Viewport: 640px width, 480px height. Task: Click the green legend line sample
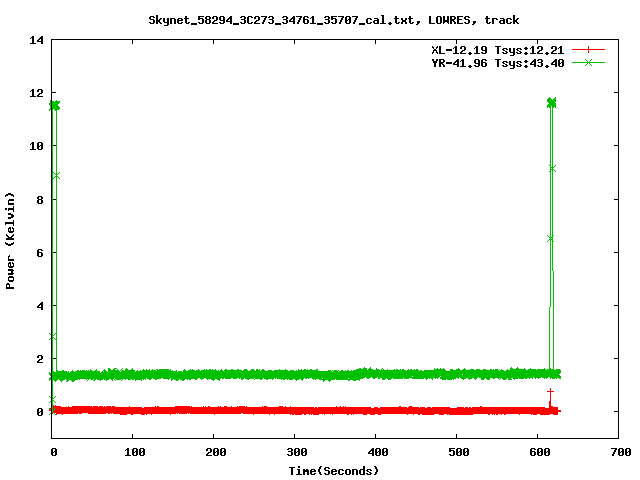click(x=588, y=62)
